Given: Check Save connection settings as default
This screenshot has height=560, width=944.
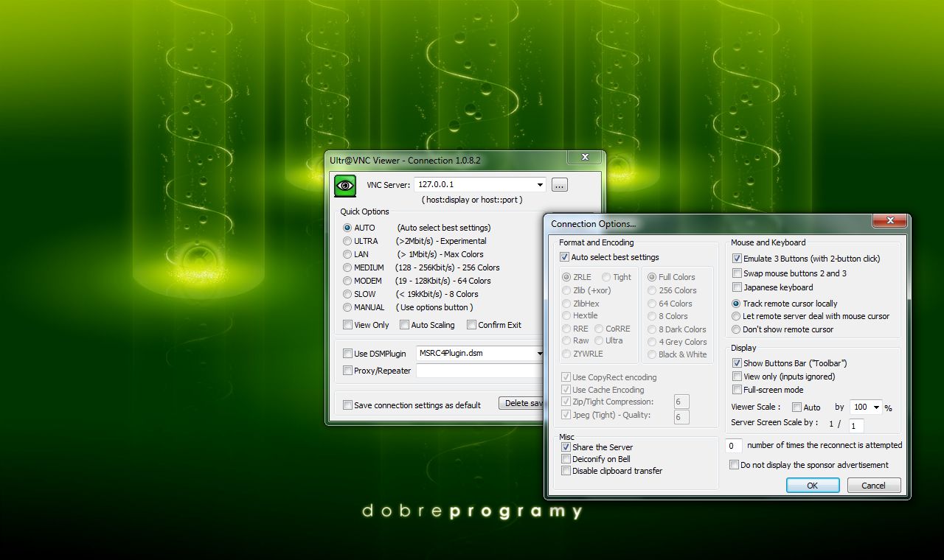Looking at the screenshot, I should (348, 405).
